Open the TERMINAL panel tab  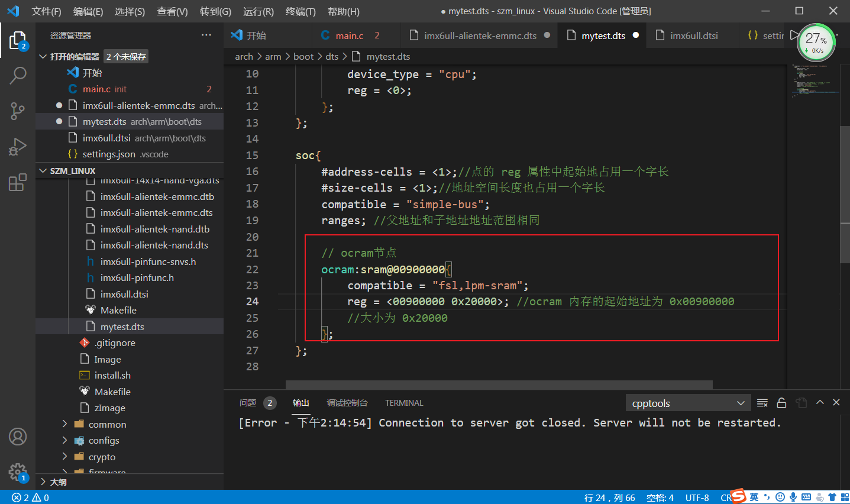click(404, 403)
